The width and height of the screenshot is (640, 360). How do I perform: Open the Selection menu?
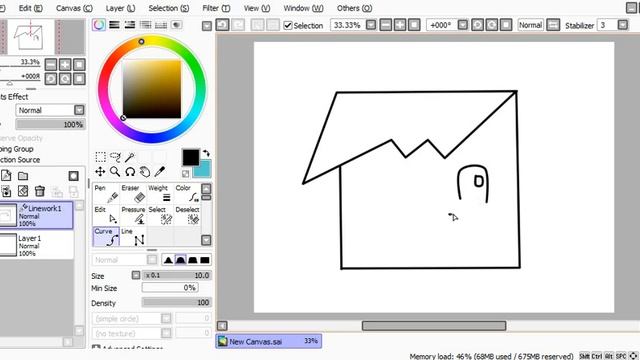pos(169,8)
